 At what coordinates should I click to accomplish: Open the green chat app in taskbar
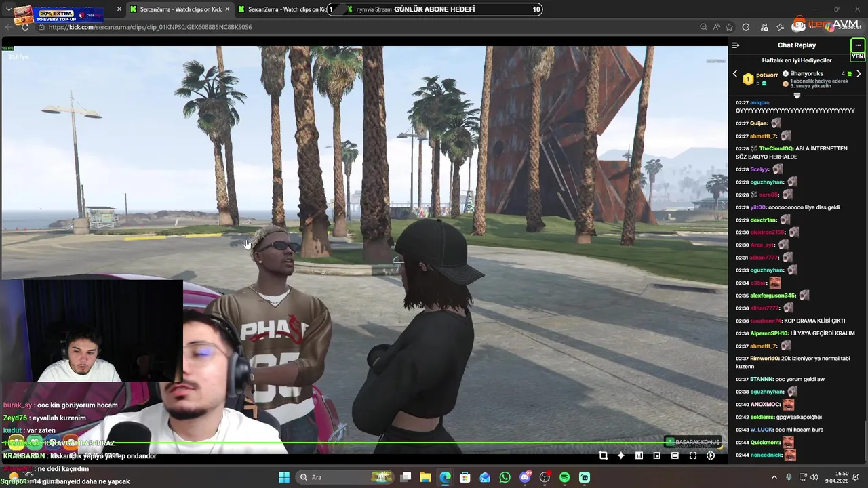click(585, 477)
